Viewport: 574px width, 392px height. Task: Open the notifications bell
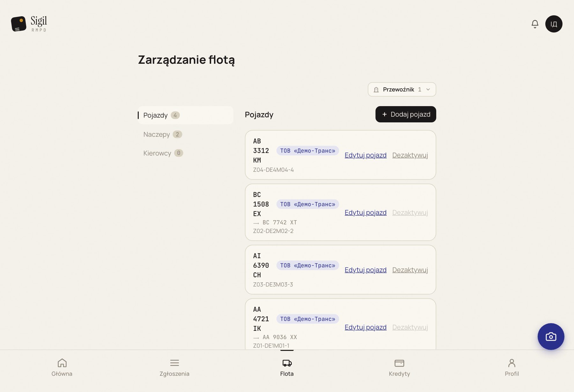pos(535,24)
